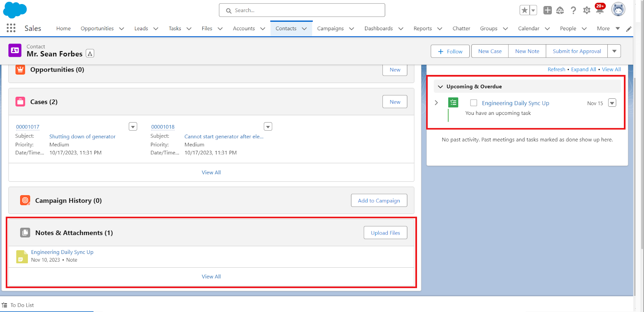Open the Favorites star icon

(x=524, y=10)
